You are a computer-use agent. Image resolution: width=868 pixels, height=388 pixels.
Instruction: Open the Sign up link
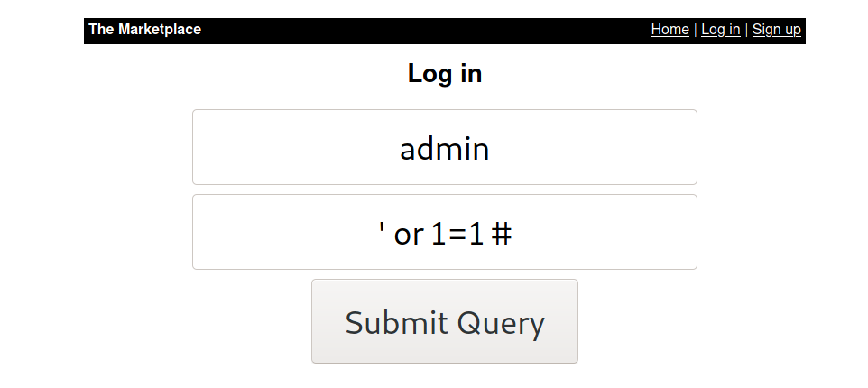pyautogui.click(x=776, y=30)
